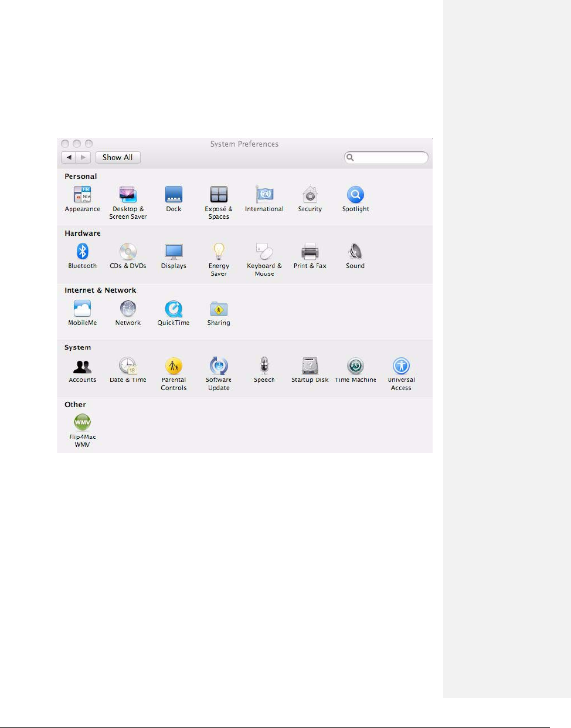Click the back arrow button
The width and height of the screenshot is (571, 728).
(69, 157)
